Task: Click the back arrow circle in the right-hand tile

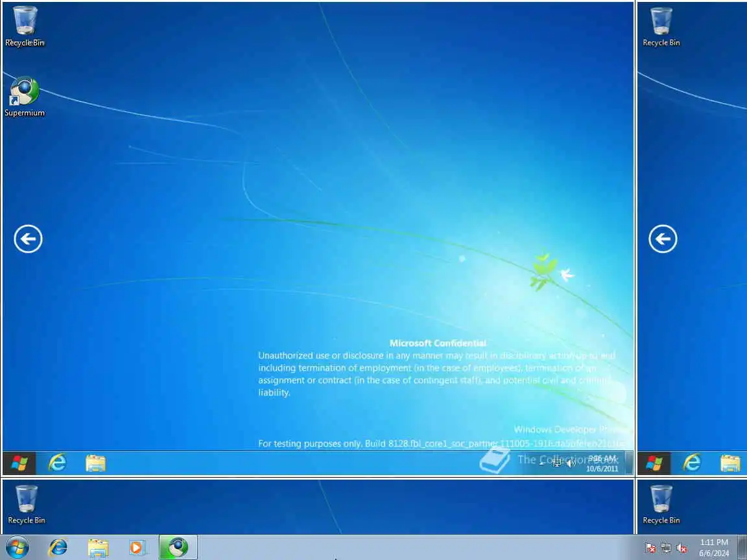Action: (663, 239)
